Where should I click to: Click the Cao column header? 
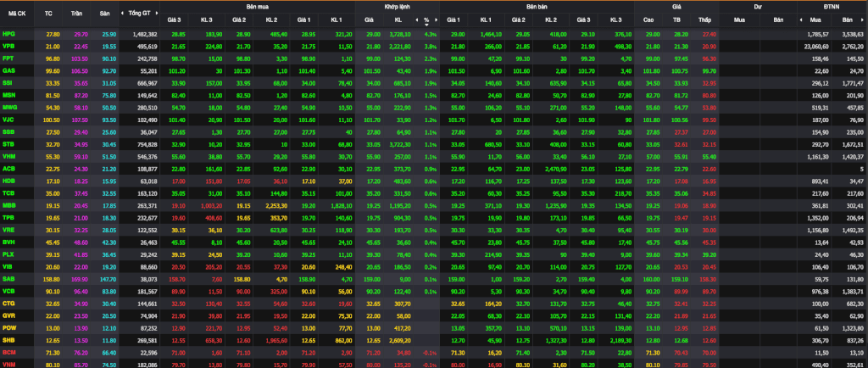(648, 20)
